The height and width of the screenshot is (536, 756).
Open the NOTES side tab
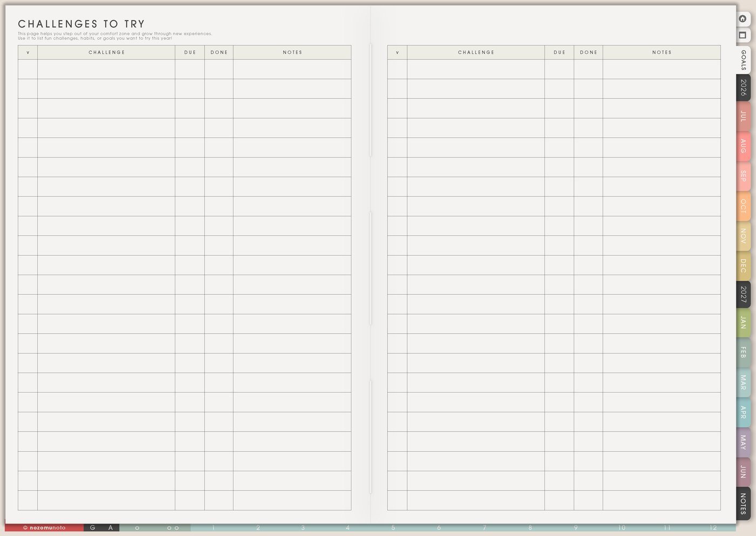[744, 504]
